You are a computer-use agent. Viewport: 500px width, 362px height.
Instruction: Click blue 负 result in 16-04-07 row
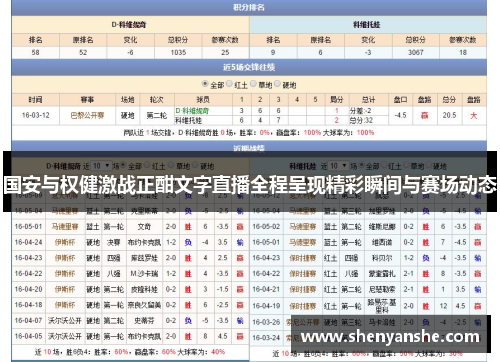(x=188, y=321)
